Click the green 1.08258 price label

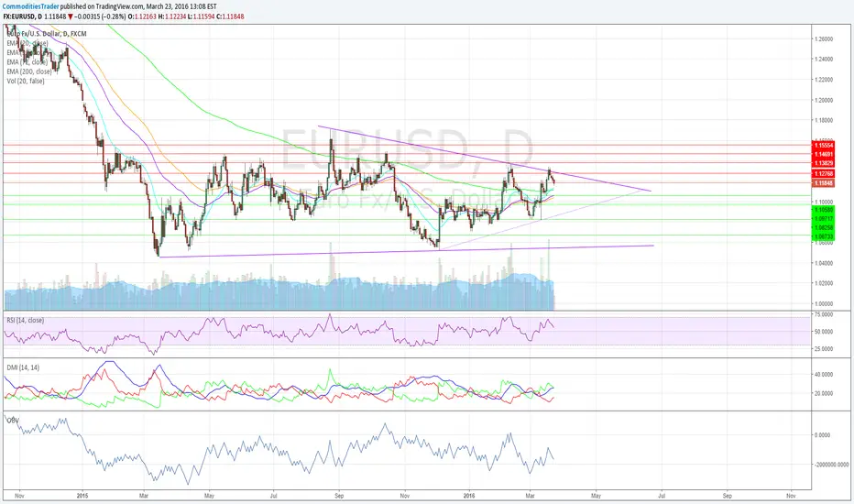823,228
